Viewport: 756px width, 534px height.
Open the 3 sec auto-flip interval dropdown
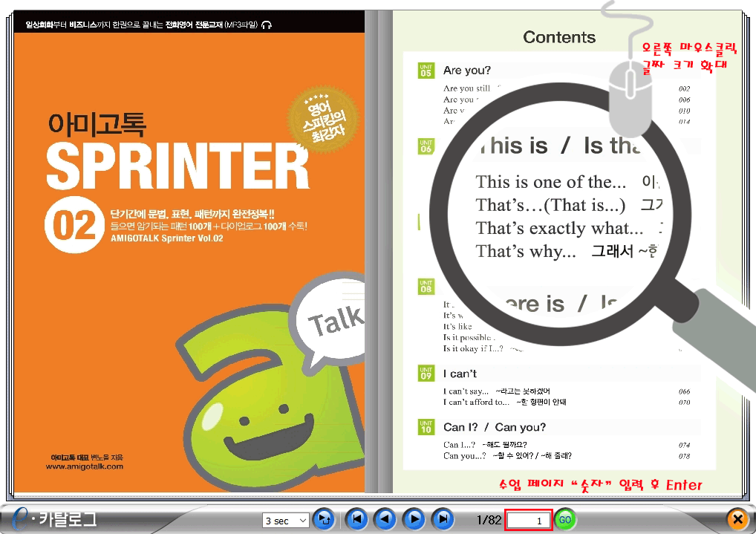(285, 521)
